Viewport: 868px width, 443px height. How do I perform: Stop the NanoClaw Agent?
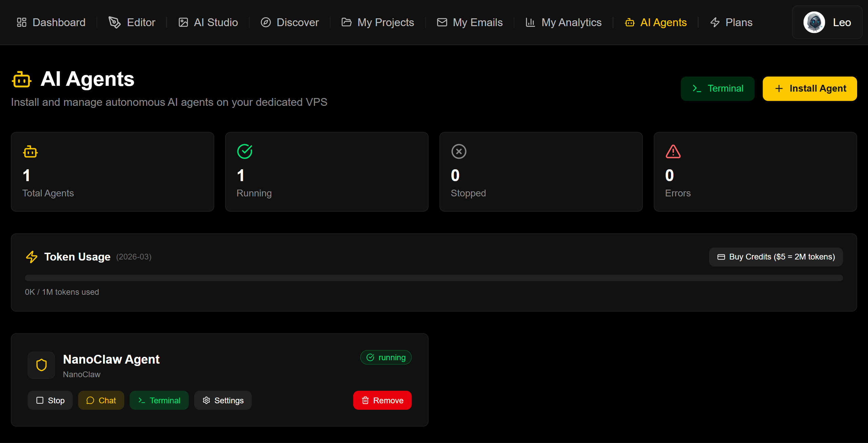[x=50, y=400]
